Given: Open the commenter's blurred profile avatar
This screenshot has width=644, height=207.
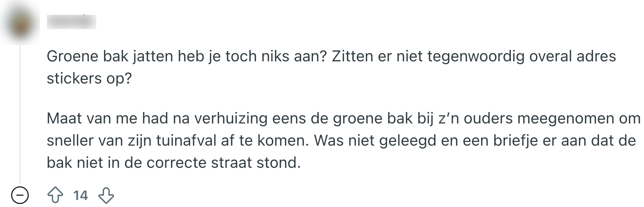Looking at the screenshot, I should coord(20,23).
